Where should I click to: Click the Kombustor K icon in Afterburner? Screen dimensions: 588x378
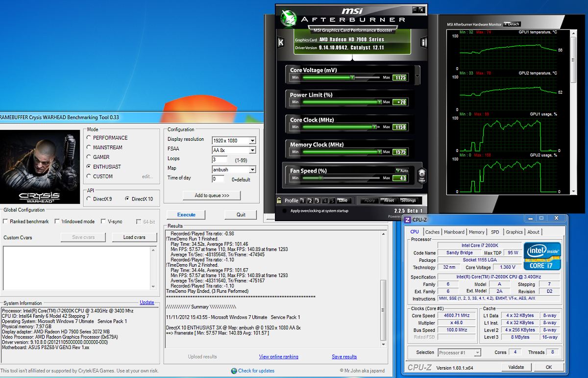click(281, 42)
